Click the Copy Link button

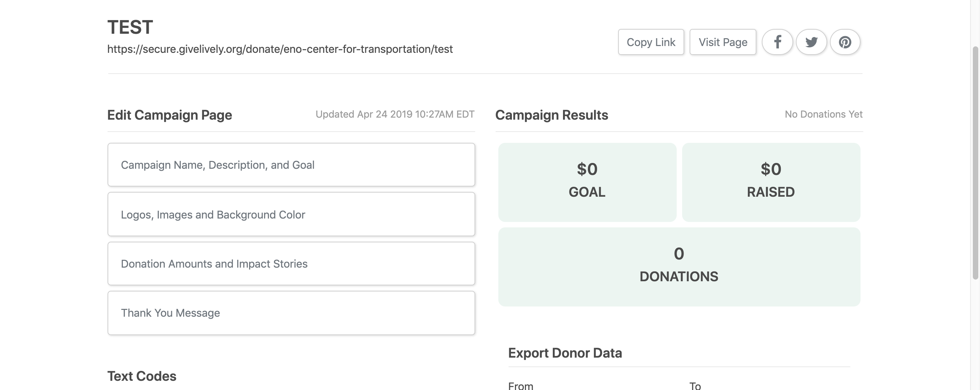click(651, 42)
